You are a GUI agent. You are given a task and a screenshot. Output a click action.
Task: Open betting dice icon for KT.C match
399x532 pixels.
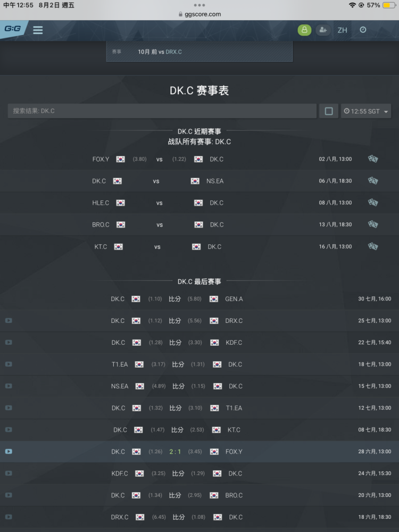click(x=373, y=246)
